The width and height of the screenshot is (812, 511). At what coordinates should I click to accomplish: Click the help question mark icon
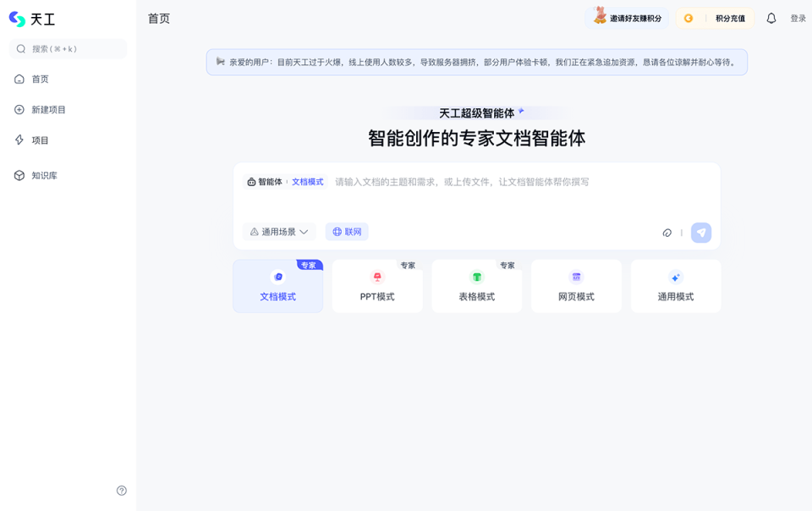(121, 491)
